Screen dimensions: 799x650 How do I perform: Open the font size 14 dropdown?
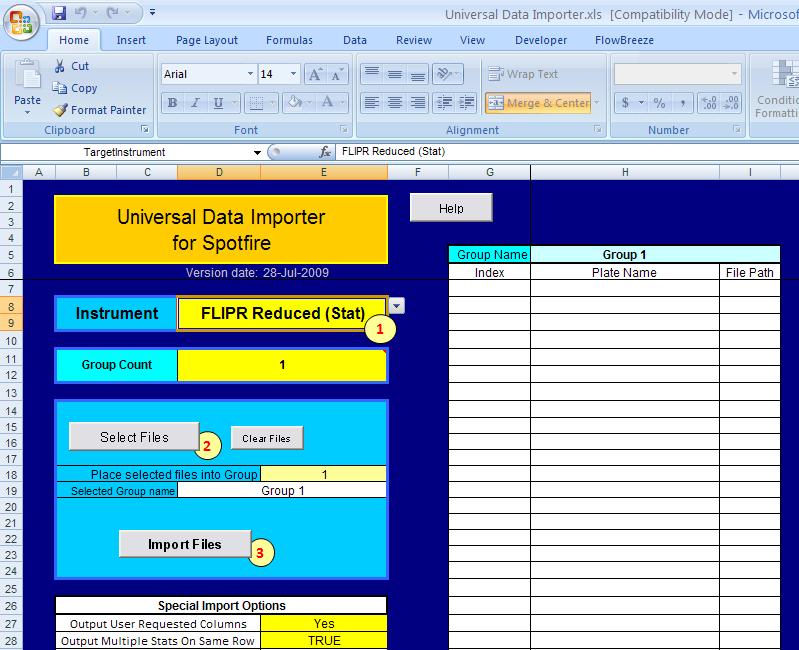294,74
